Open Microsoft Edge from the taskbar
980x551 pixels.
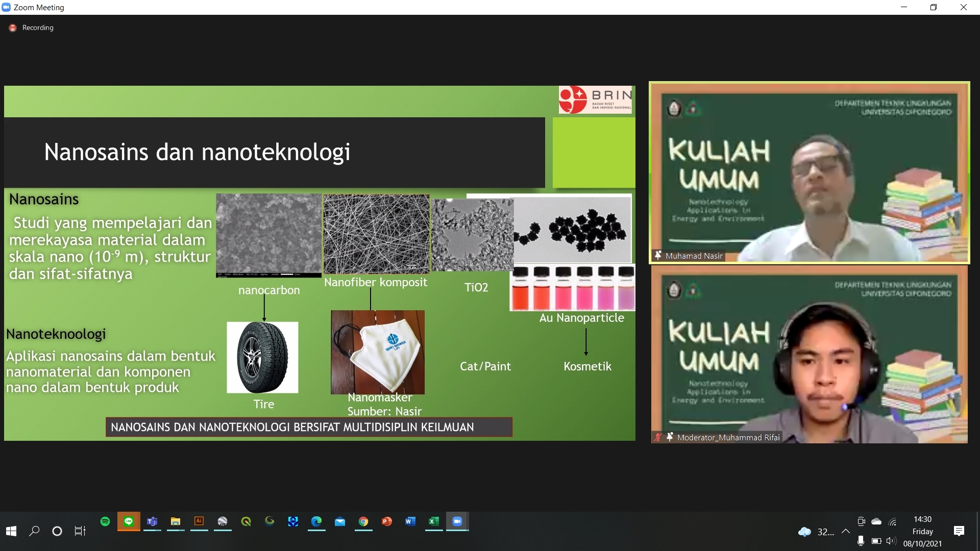point(317,522)
